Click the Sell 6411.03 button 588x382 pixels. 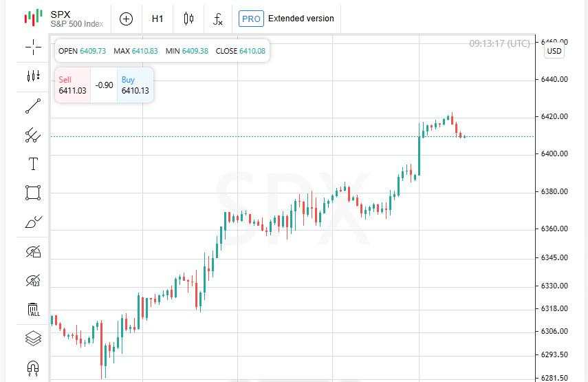point(72,85)
